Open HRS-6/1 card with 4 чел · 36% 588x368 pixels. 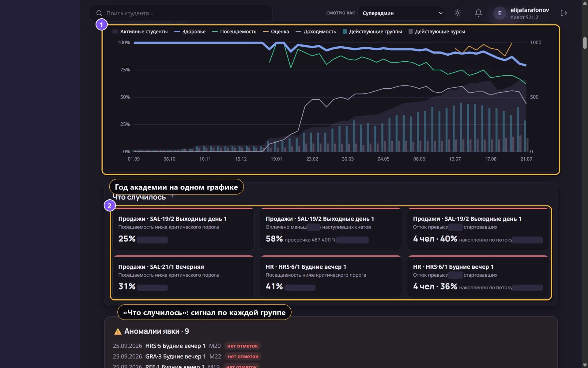[478, 277]
